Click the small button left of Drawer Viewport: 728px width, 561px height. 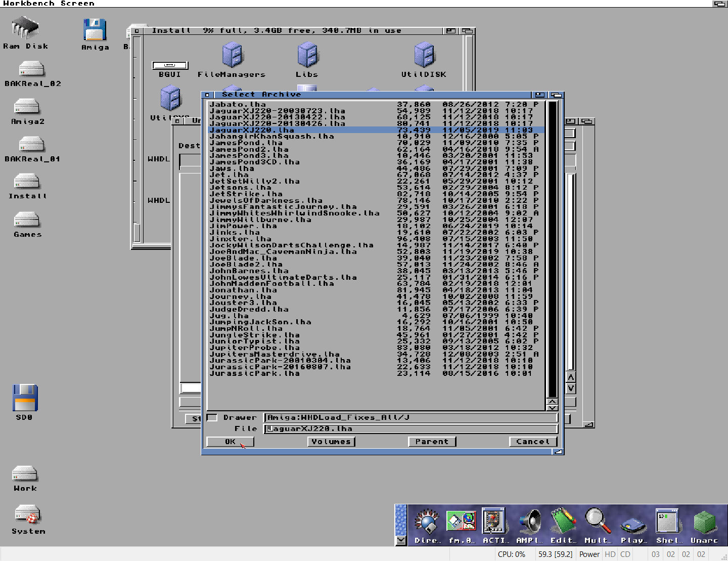pos(212,417)
